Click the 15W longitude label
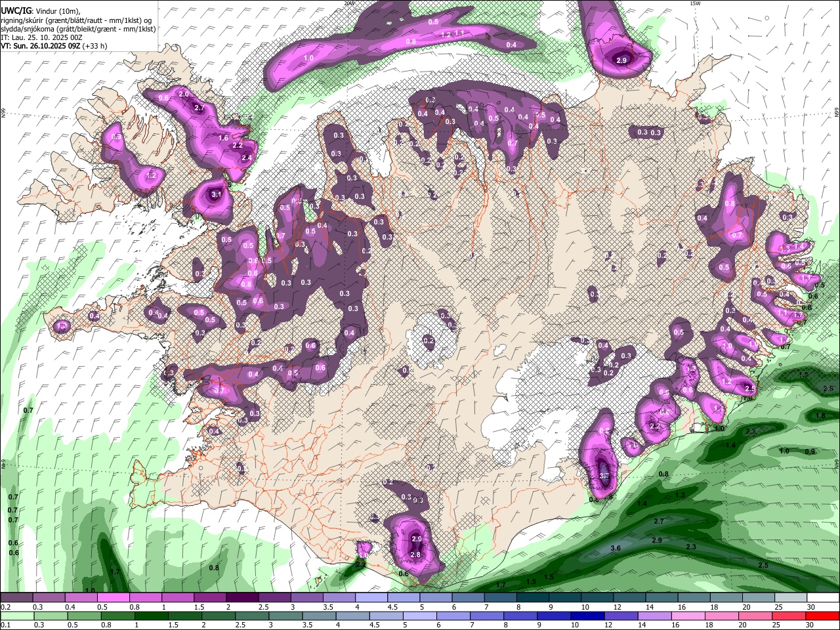This screenshot has width=840, height=630. [x=695, y=3]
